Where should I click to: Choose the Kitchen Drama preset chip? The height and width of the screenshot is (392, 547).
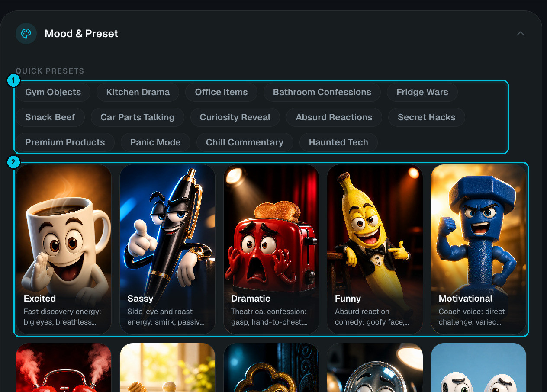[x=138, y=92]
